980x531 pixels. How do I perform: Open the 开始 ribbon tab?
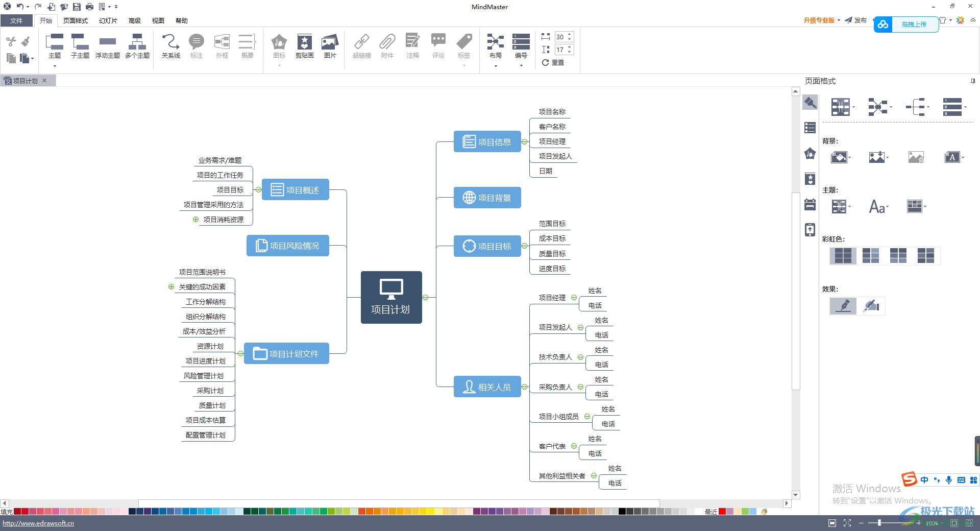[x=46, y=20]
